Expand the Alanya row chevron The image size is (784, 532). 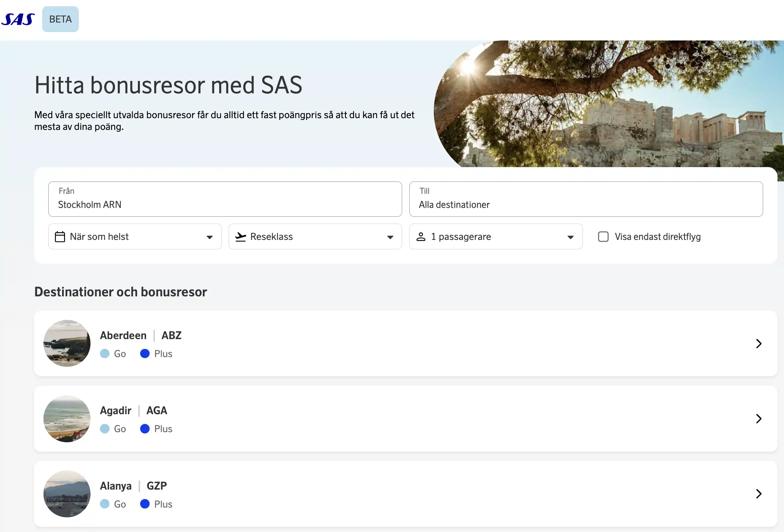click(759, 494)
